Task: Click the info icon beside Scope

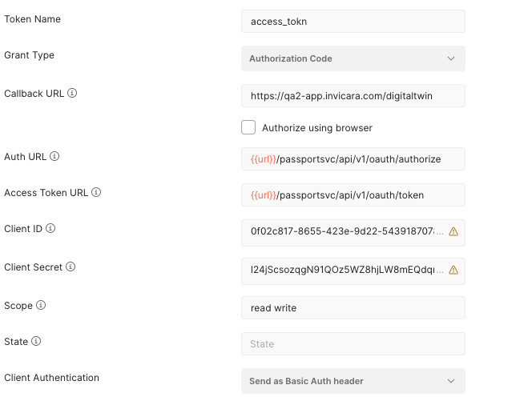Action: click(x=41, y=306)
